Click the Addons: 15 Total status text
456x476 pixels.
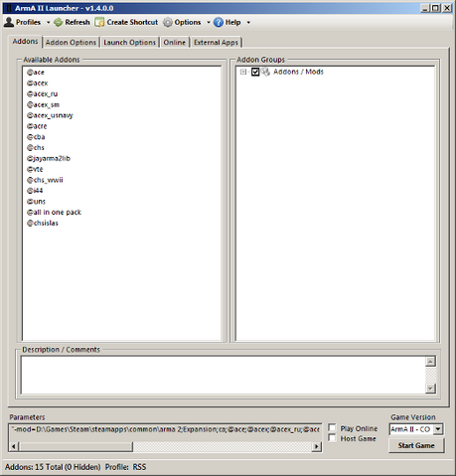53,467
